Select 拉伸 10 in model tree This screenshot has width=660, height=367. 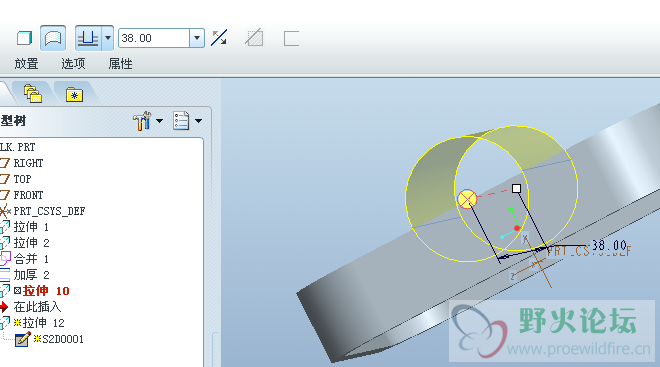[46, 291]
